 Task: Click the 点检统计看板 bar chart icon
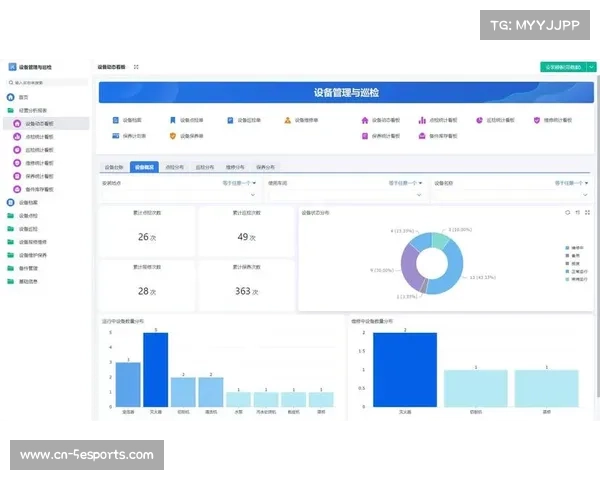422,120
